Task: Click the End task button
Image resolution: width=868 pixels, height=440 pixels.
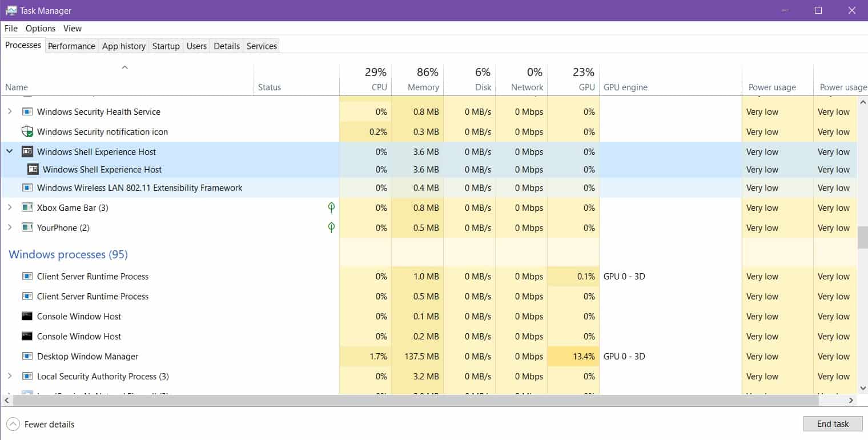Action: click(x=833, y=424)
